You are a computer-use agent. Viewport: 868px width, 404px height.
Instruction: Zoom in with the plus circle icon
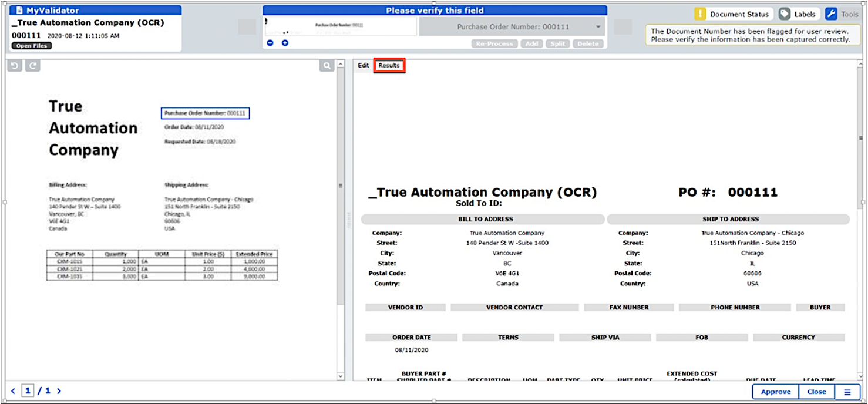click(285, 43)
